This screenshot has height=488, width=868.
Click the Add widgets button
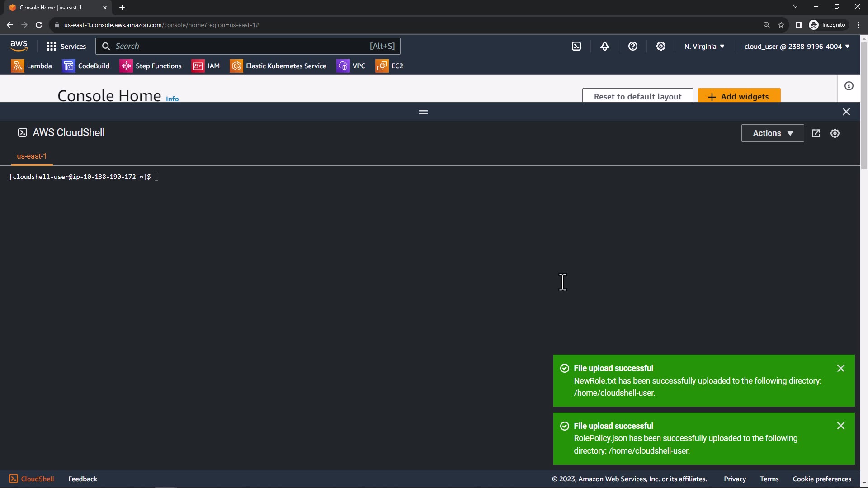tap(739, 96)
